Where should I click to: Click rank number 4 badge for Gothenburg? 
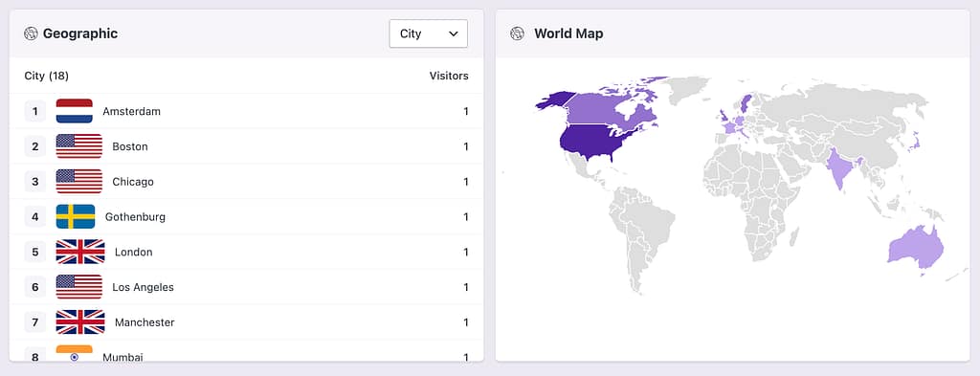coord(35,217)
